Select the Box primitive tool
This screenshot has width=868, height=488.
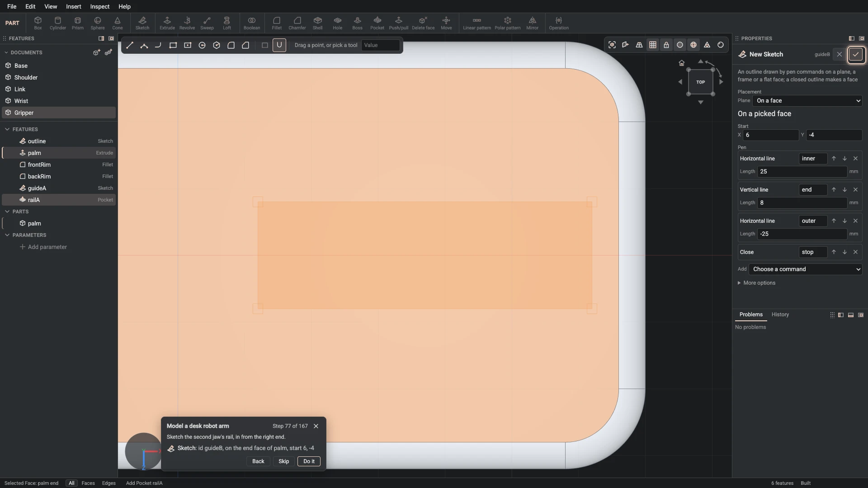(38, 23)
